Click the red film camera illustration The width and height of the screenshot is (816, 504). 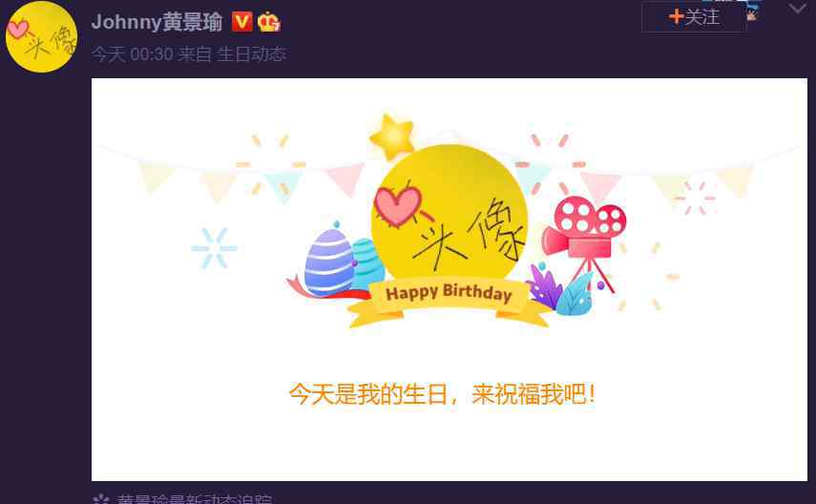point(584,240)
